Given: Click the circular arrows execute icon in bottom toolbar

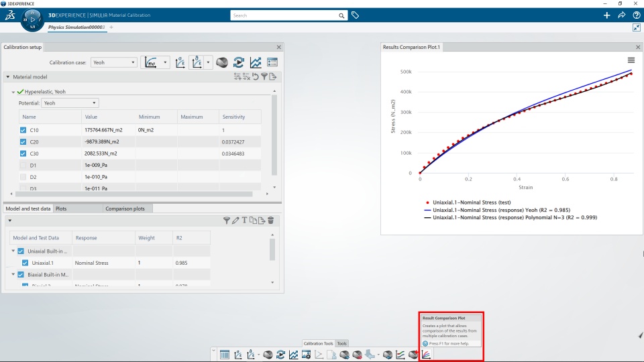Looking at the screenshot, I should [281, 355].
